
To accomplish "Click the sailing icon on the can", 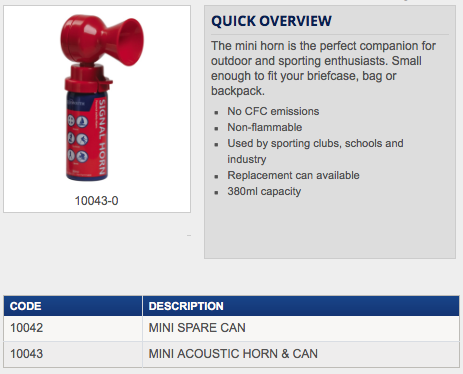I will coord(82,122).
